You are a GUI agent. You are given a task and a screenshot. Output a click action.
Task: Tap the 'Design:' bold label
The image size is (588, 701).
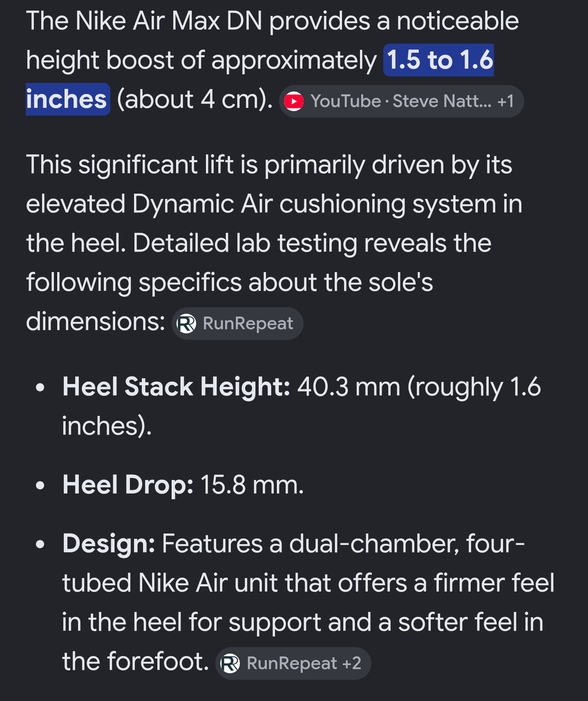click(109, 544)
